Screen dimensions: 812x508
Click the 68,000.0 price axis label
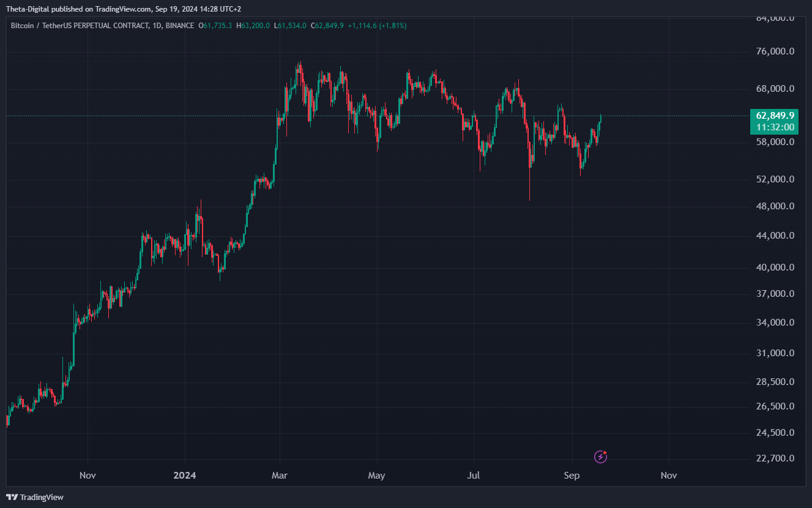click(x=775, y=89)
